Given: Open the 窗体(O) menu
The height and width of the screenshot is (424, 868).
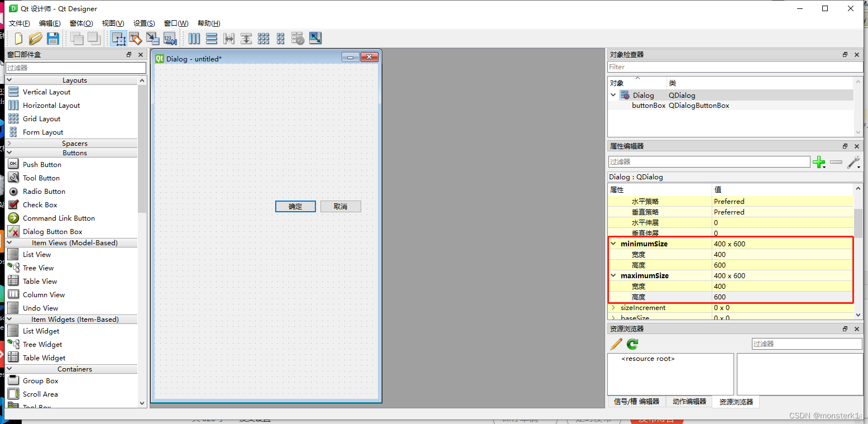Looking at the screenshot, I should click(x=80, y=23).
